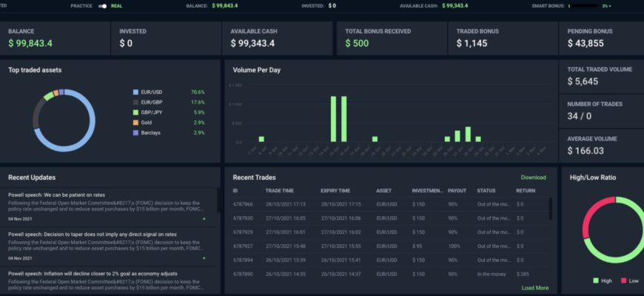This screenshot has width=644, height=296.
Task: Sort trades by the Trade Time column
Action: [x=279, y=190]
